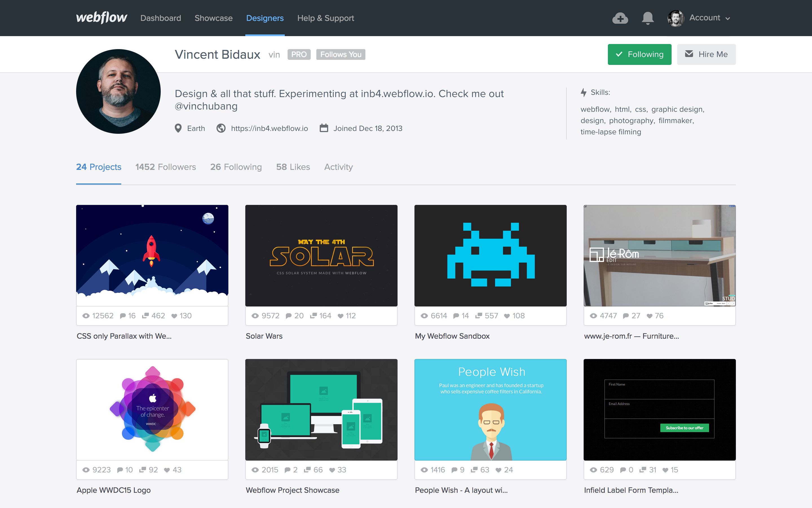This screenshot has height=508, width=812.
Task: Open the 58 Likes tab
Action: tap(293, 167)
